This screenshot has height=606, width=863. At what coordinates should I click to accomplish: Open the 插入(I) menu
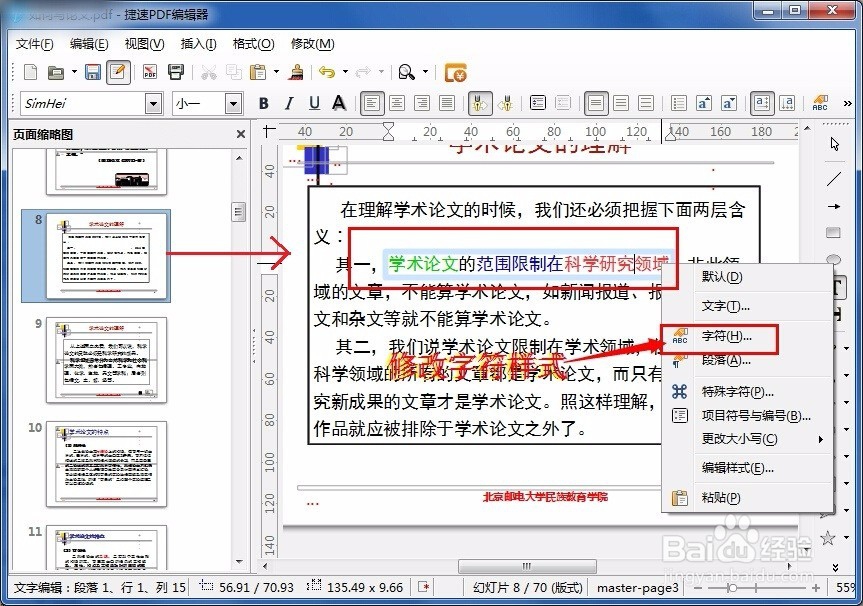(x=198, y=43)
